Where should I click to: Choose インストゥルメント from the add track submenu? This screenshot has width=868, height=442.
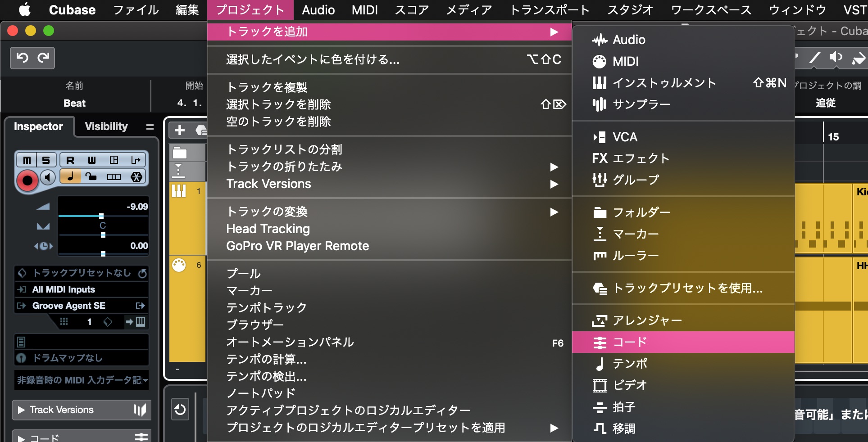point(683,83)
